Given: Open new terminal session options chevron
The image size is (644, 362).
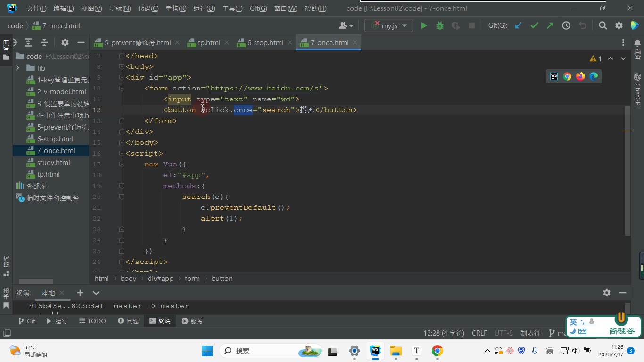Looking at the screenshot, I should [x=96, y=293].
